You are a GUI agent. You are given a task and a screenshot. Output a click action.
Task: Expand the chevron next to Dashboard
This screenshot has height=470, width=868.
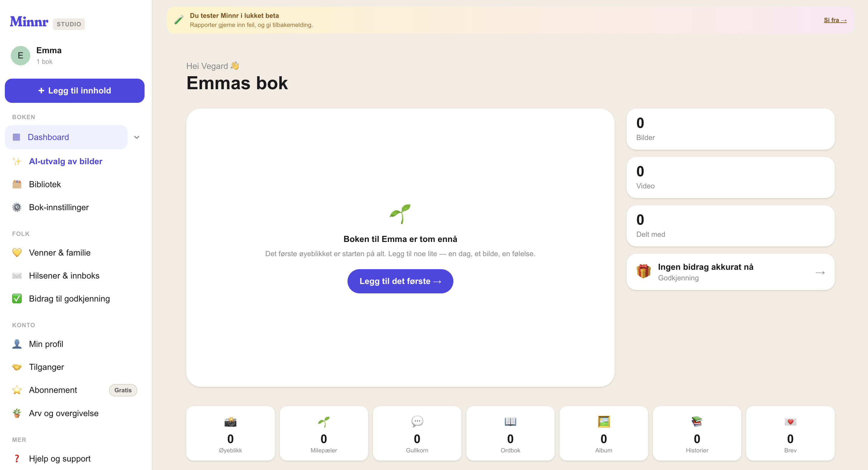pos(137,137)
